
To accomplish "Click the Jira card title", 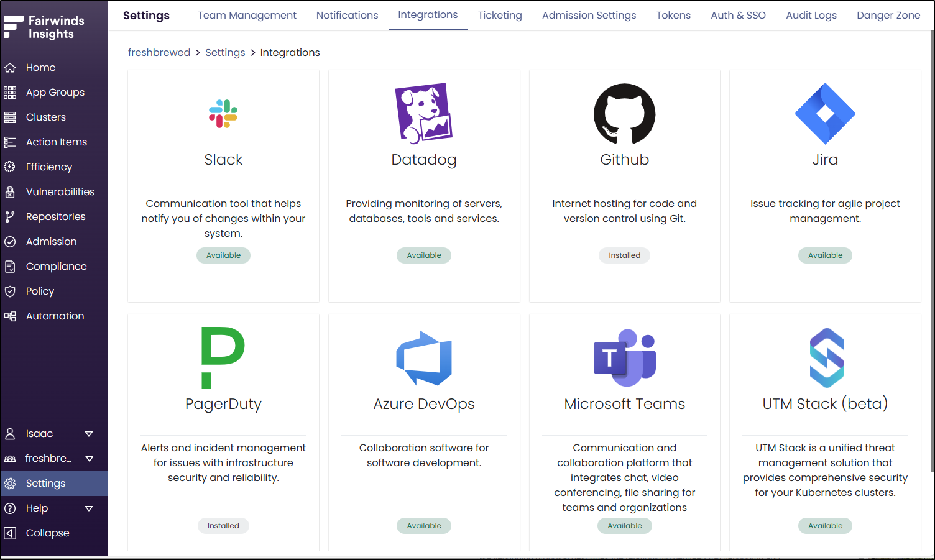I will [825, 160].
